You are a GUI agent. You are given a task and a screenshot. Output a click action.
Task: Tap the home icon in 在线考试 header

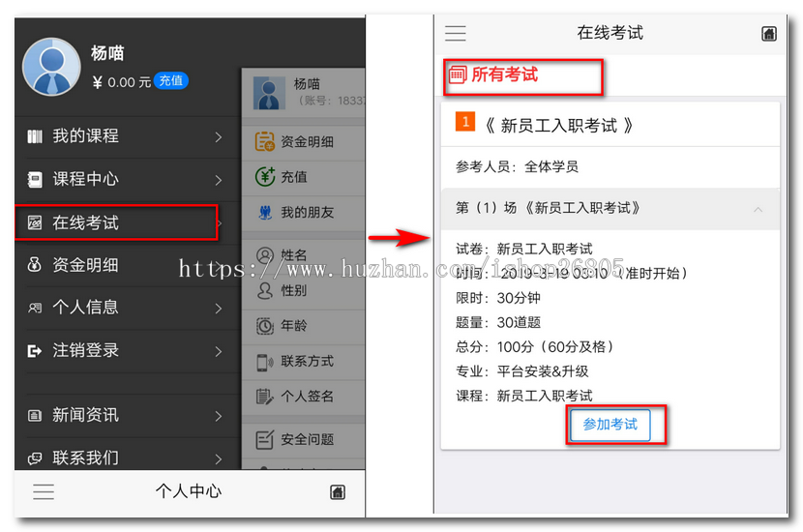click(x=769, y=34)
